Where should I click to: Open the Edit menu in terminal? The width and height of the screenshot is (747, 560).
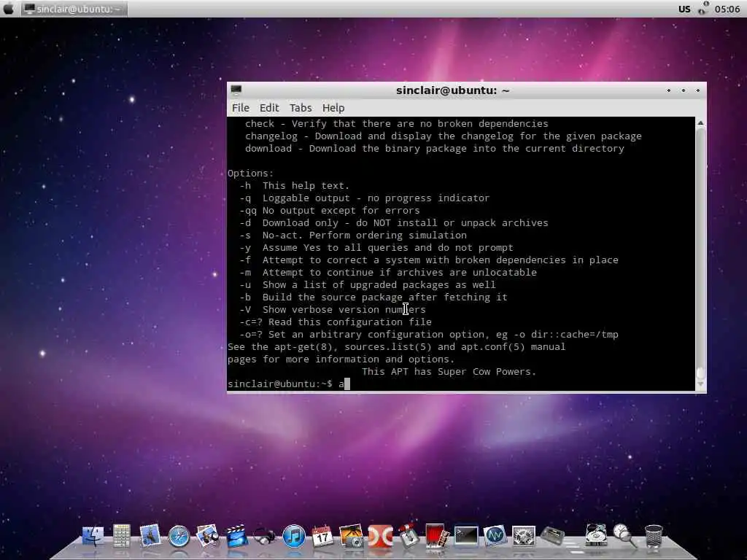[x=269, y=108]
